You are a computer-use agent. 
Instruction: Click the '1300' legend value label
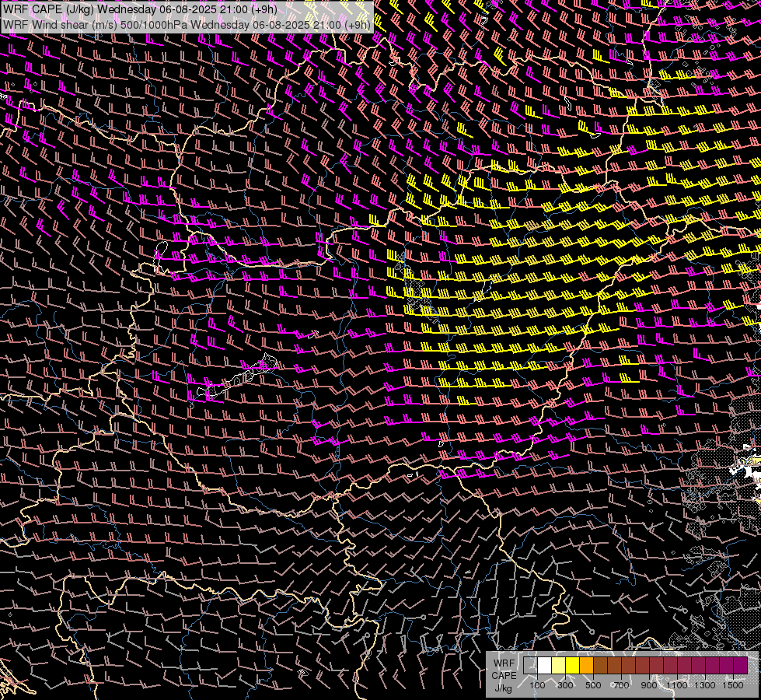click(705, 685)
